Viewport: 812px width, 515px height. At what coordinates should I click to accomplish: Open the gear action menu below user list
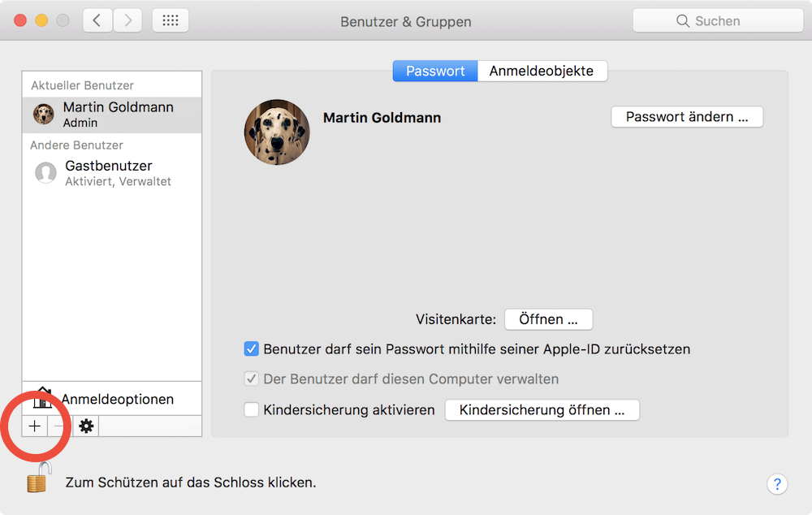(x=86, y=426)
